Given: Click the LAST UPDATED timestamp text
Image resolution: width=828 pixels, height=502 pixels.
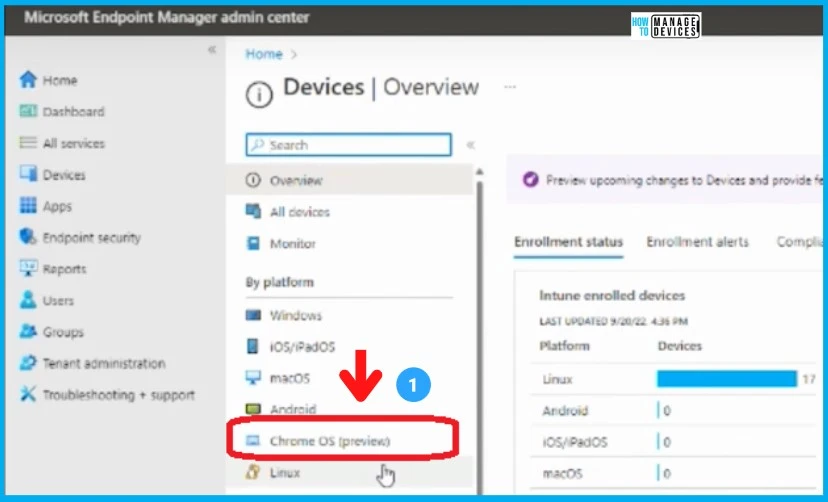Looking at the screenshot, I should point(613,321).
